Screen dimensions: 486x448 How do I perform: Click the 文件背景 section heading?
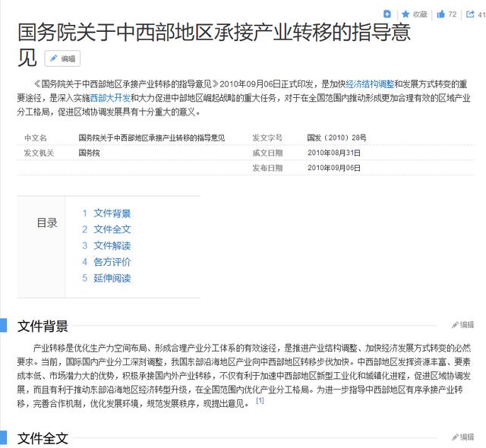[x=43, y=326]
